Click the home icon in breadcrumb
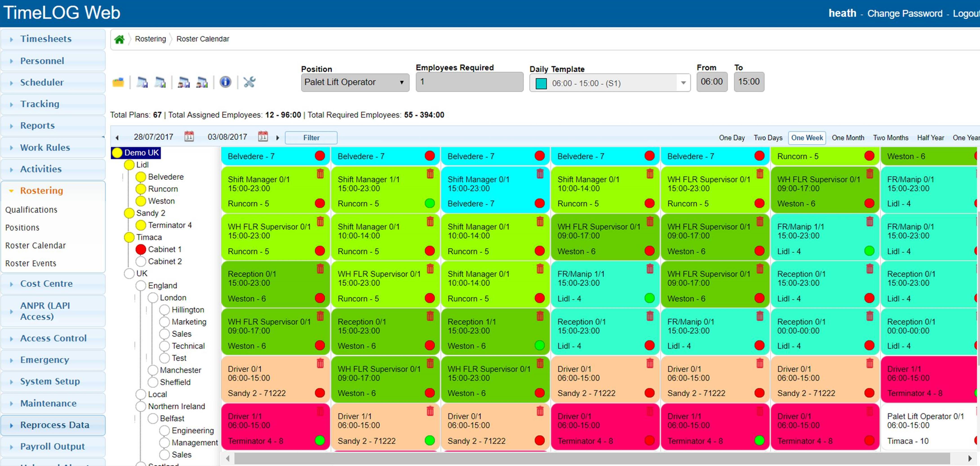980x466 pixels. coord(120,39)
